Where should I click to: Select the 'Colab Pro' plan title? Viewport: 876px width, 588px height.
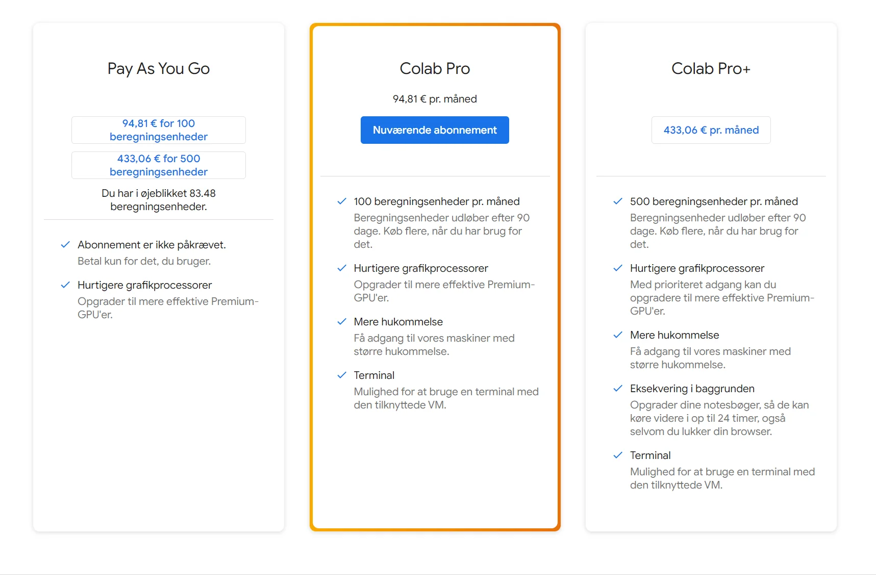[x=434, y=68]
